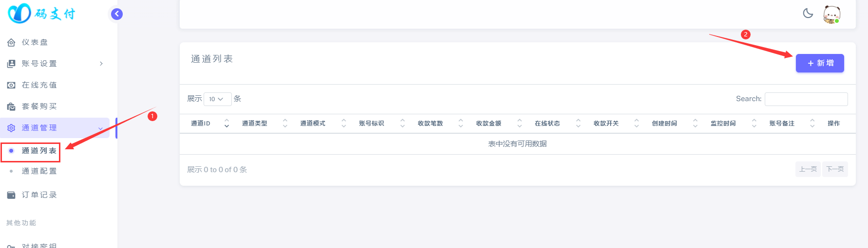The image size is (868, 248).
Task: Go to 下一页 next page
Action: coord(835,169)
